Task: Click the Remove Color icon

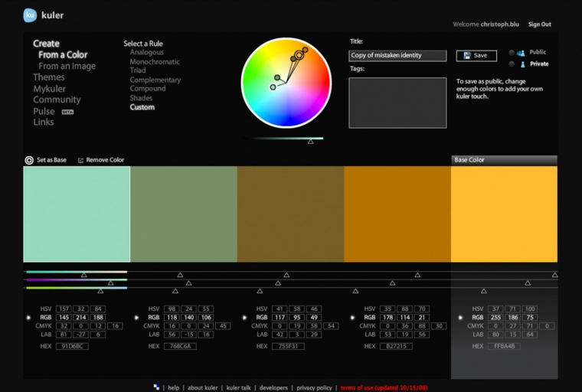Action: [x=80, y=160]
